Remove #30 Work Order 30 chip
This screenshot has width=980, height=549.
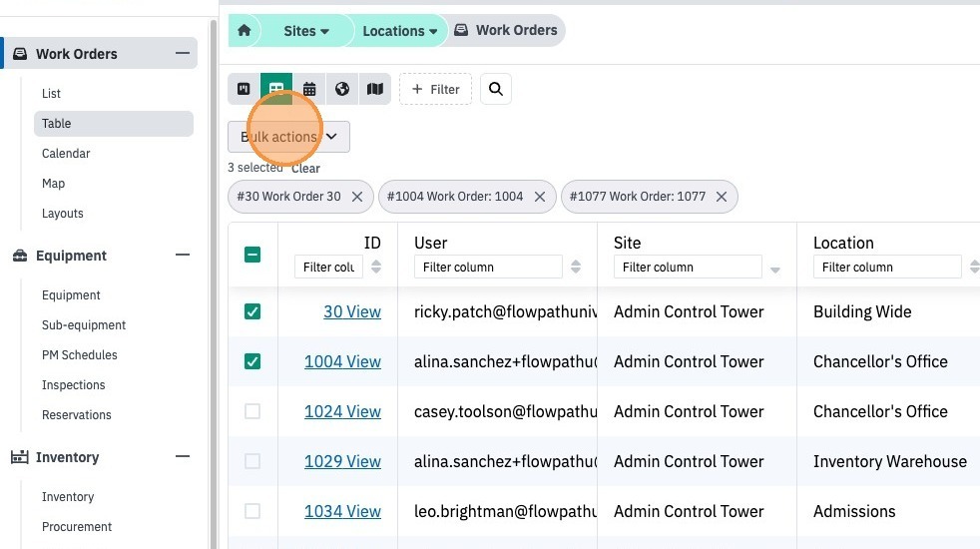click(357, 197)
